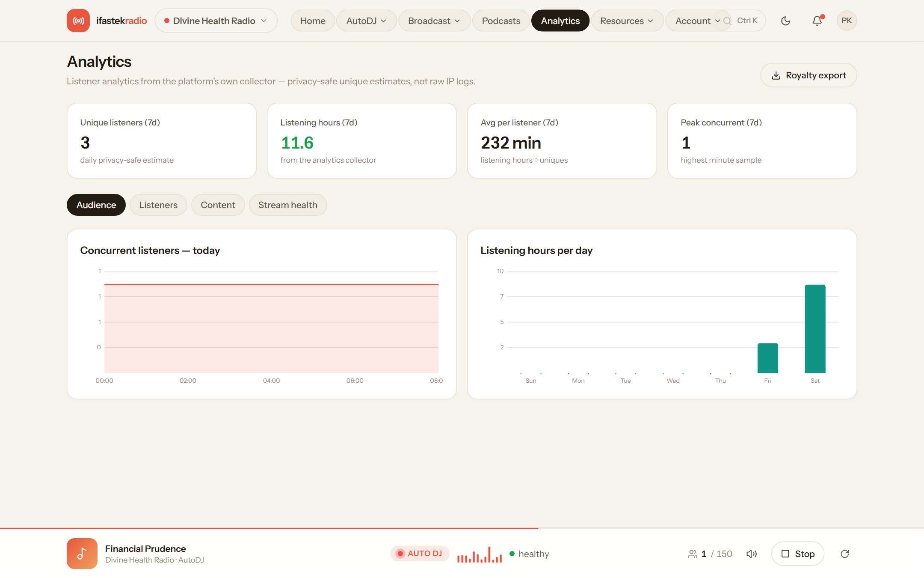Mute audio with the speaker volume icon
The width and height of the screenshot is (924, 578).
[752, 554]
